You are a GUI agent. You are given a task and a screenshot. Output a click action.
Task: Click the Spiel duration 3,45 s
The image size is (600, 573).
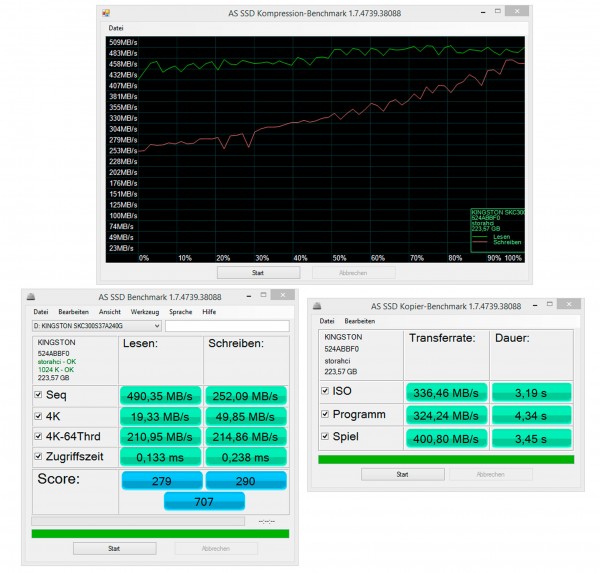point(532,438)
